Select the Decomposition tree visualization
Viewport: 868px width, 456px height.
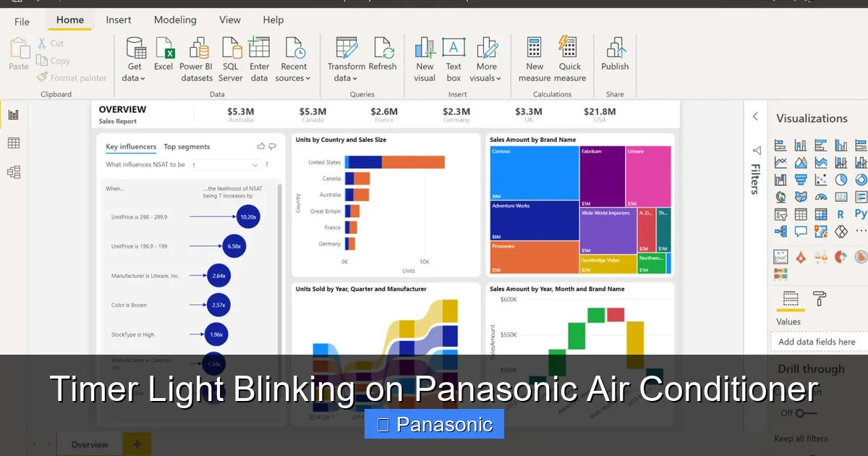[780, 232]
